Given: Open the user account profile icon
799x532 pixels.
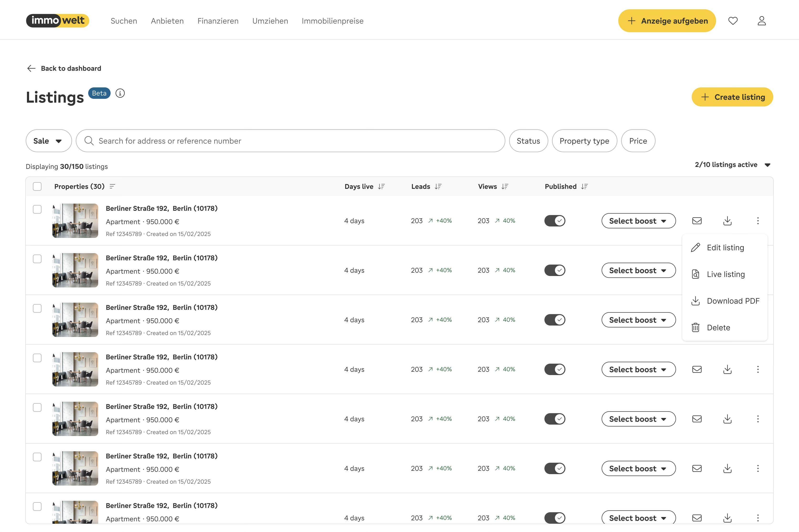Looking at the screenshot, I should click(762, 21).
